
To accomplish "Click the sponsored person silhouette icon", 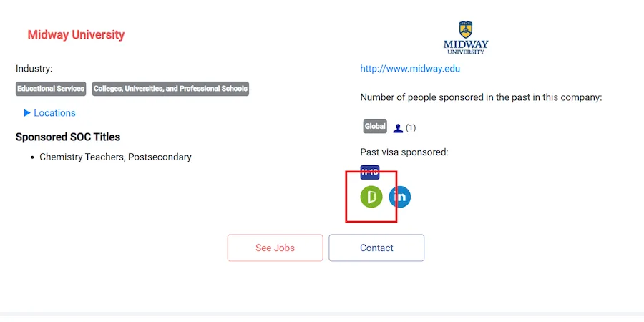I will click(x=398, y=128).
